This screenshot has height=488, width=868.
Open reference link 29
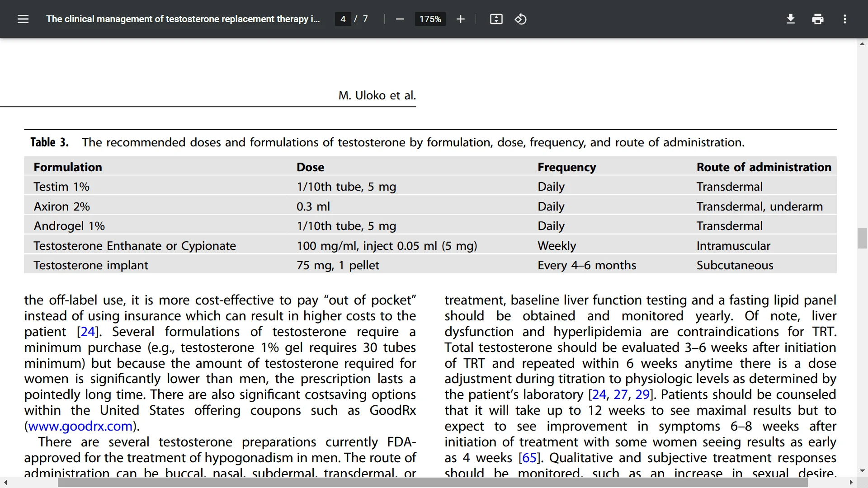pos(642,394)
